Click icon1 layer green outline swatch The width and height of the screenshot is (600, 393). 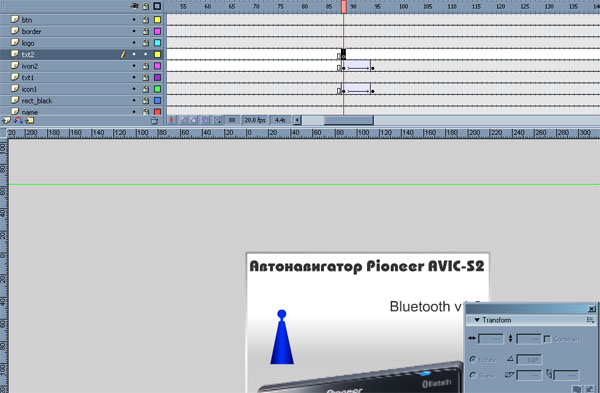[x=157, y=89]
